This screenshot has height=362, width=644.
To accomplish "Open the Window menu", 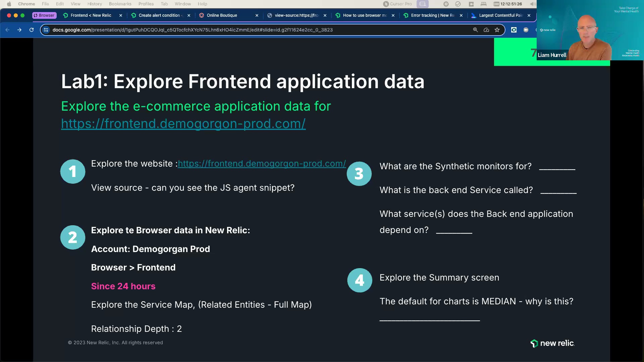I will (x=182, y=4).
